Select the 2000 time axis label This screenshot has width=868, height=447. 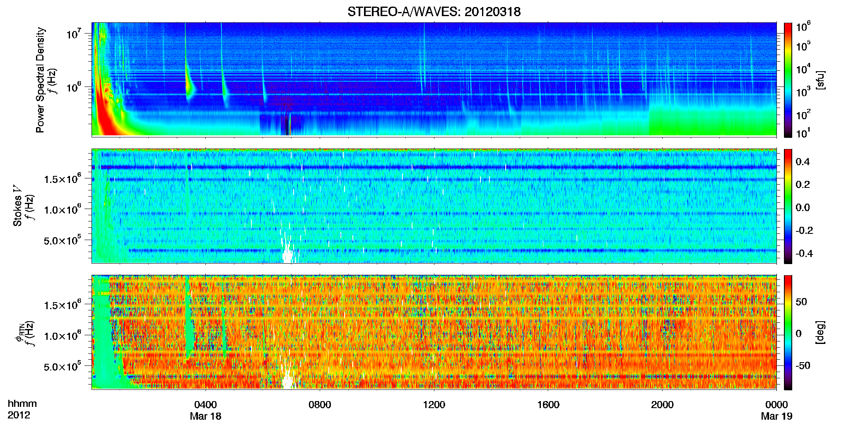[x=662, y=405]
